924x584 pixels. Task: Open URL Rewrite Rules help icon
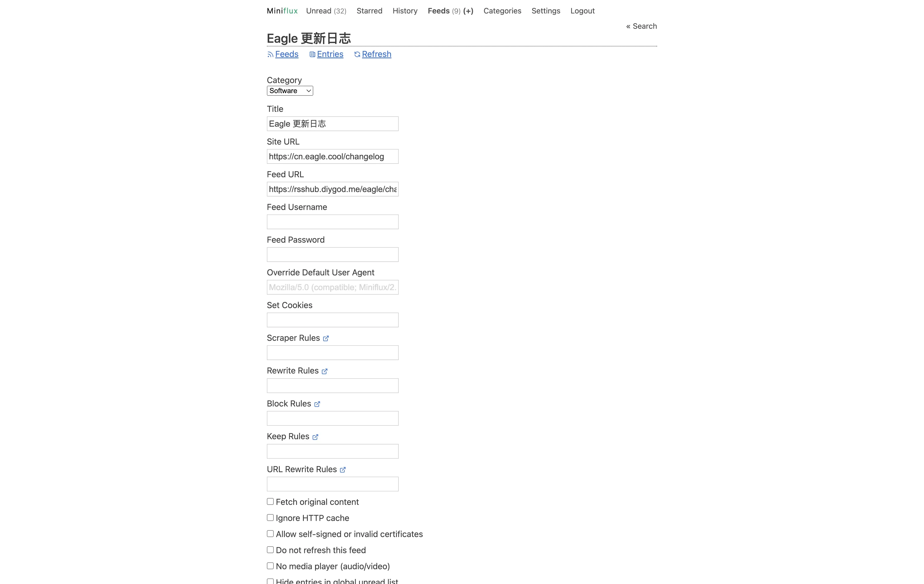tap(343, 470)
